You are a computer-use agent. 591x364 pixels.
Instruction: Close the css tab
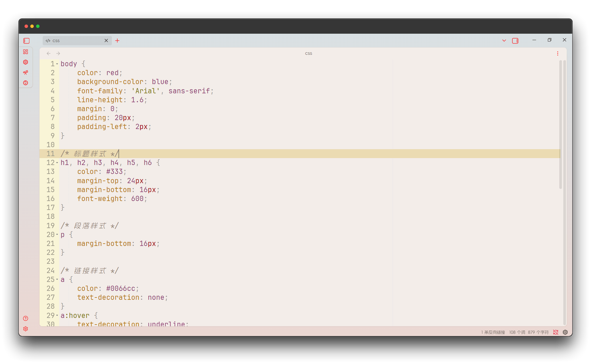click(106, 41)
